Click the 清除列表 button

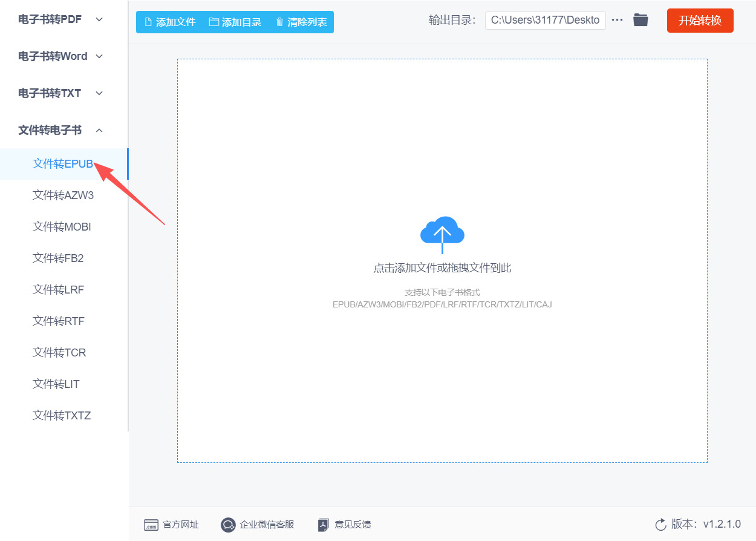click(x=301, y=22)
